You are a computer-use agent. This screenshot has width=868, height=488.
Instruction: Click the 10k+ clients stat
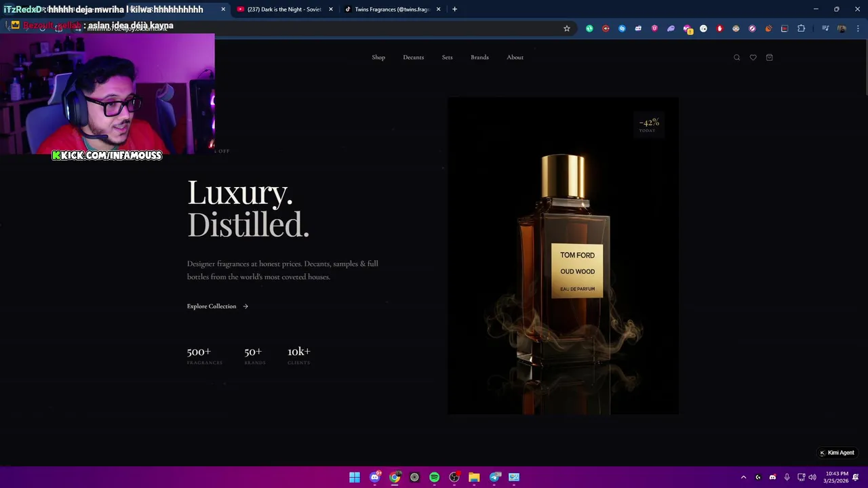pos(299,356)
